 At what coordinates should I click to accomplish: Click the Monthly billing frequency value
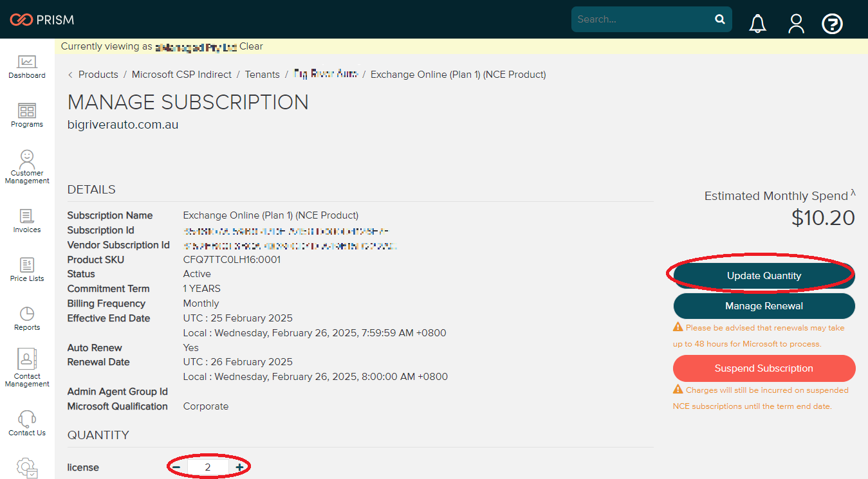point(201,303)
